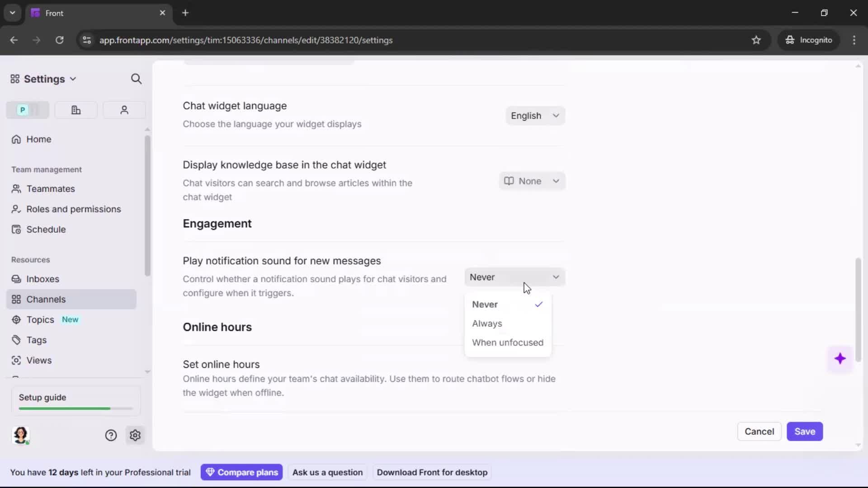
Task: Click the user avatar thumbnail
Action: coord(21,435)
